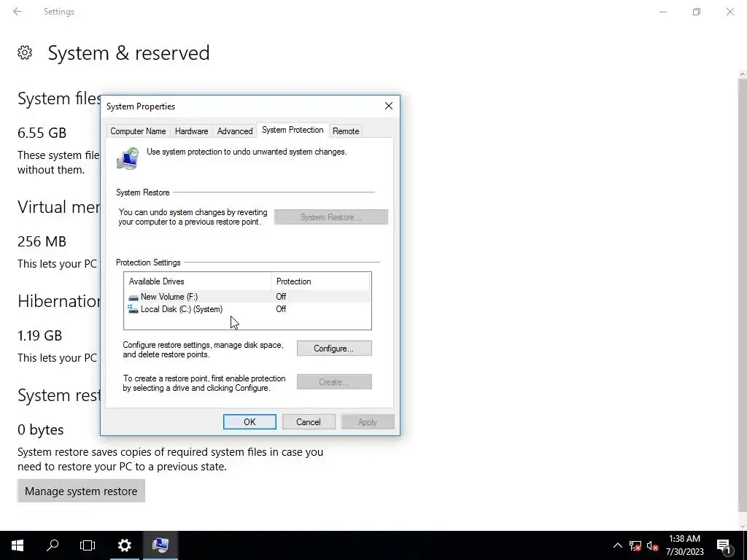Switch to the Hardware tab
The height and width of the screenshot is (560, 747).
coord(192,131)
